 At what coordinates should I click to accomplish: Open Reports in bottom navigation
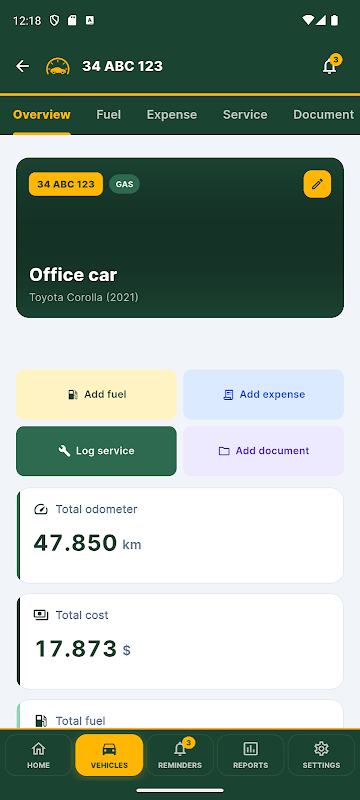[250, 755]
